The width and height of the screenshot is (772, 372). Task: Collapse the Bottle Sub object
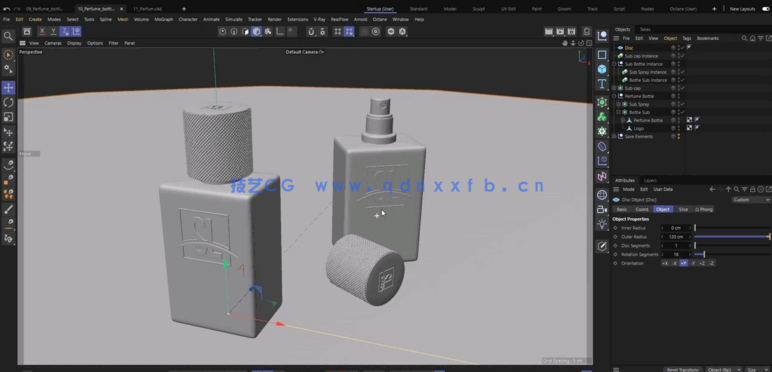click(618, 112)
